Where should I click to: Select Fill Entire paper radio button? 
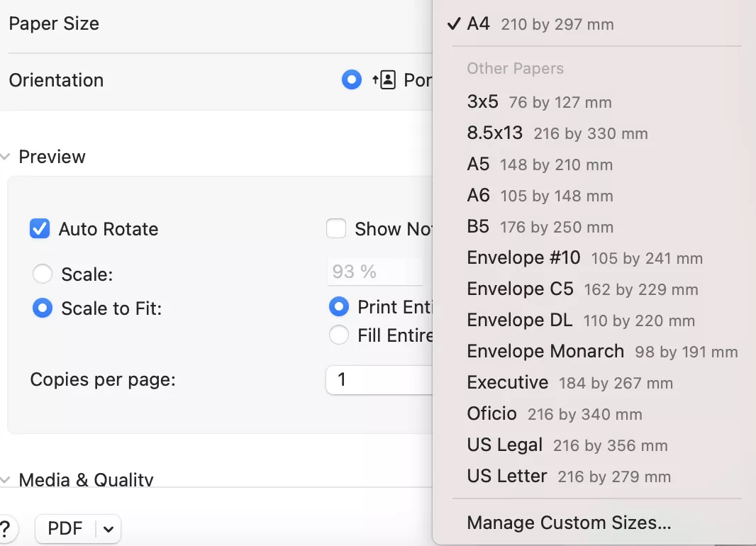coord(339,335)
